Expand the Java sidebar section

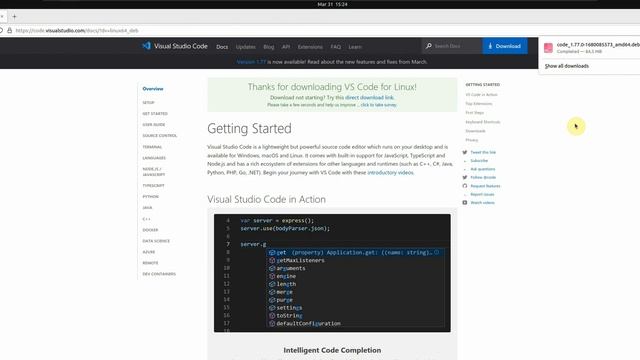147,208
